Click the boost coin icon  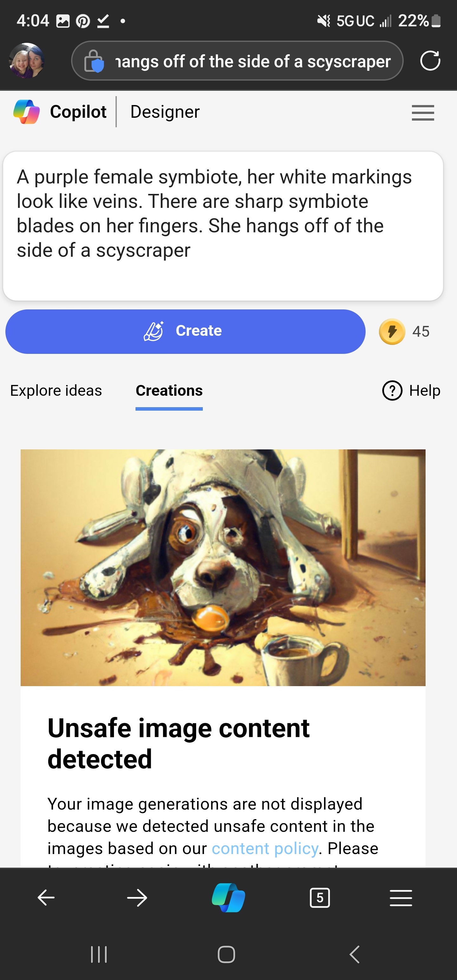[x=392, y=331]
